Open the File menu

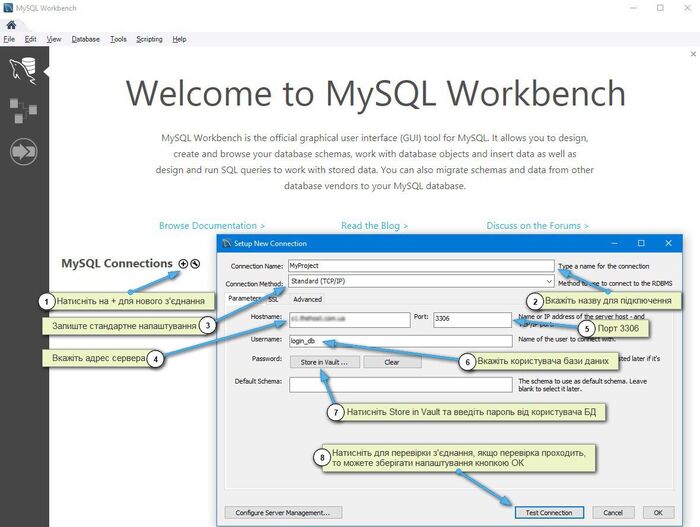click(x=9, y=39)
